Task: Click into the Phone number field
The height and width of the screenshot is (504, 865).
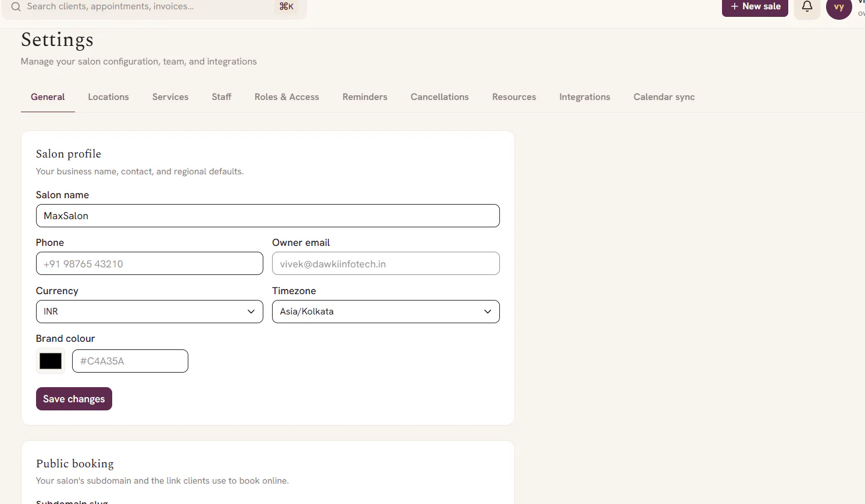Action: 149,264
